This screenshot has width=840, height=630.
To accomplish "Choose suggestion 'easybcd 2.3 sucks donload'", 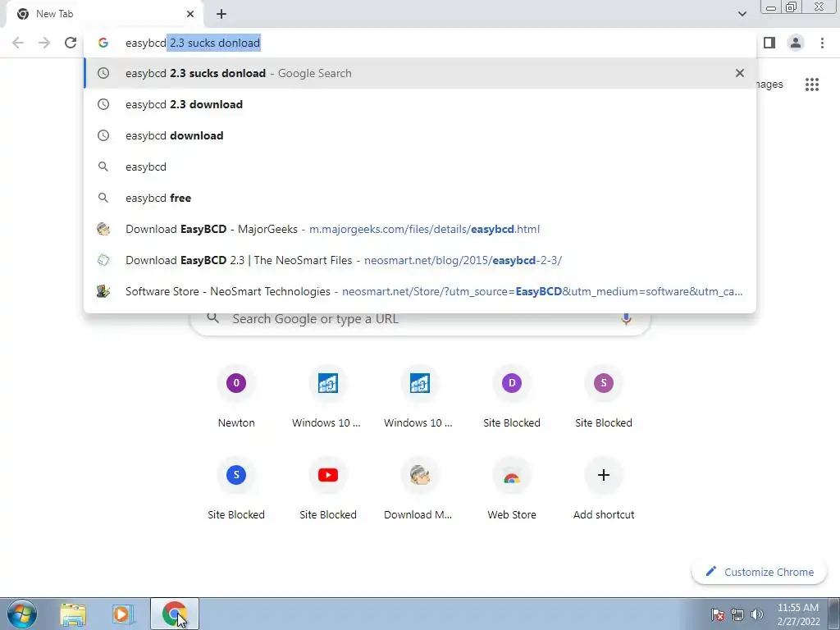I will pyautogui.click(x=420, y=73).
